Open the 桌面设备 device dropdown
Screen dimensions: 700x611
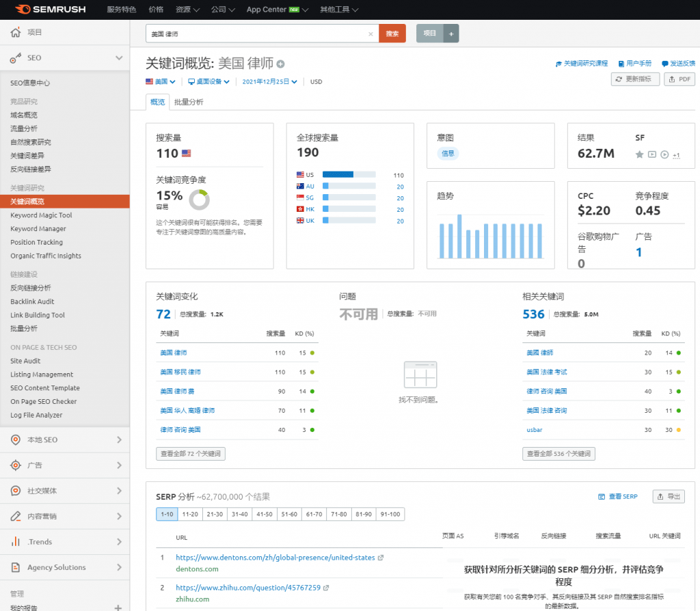[208, 81]
